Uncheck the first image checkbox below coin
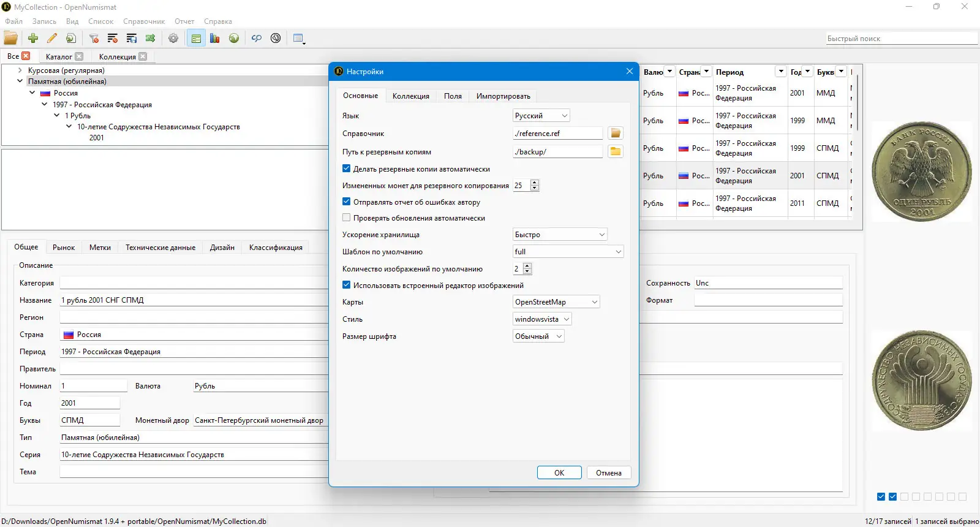Image resolution: width=980 pixels, height=527 pixels. pyautogui.click(x=881, y=496)
